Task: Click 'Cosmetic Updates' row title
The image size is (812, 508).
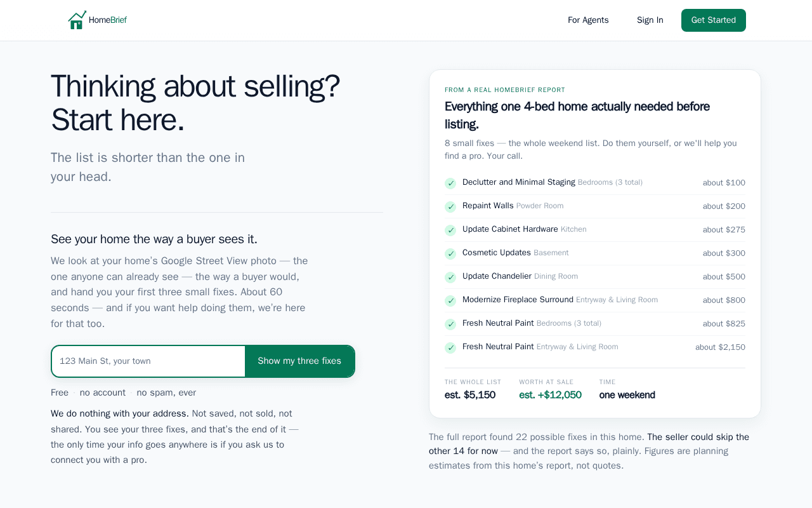Action: point(497,253)
